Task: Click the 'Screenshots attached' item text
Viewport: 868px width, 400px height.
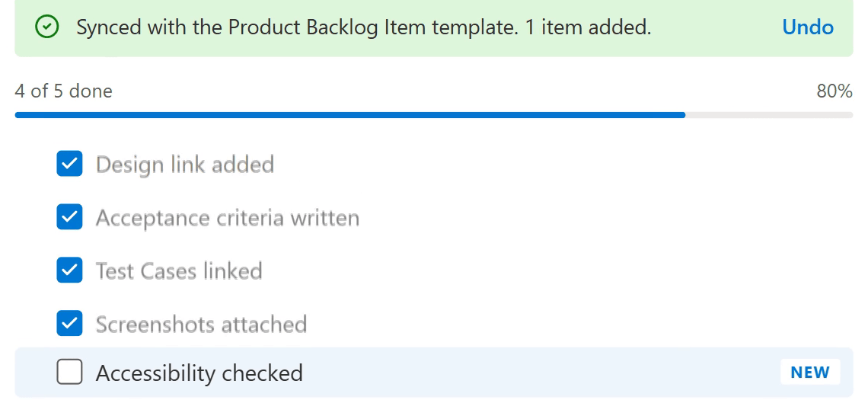Action: coord(201,324)
